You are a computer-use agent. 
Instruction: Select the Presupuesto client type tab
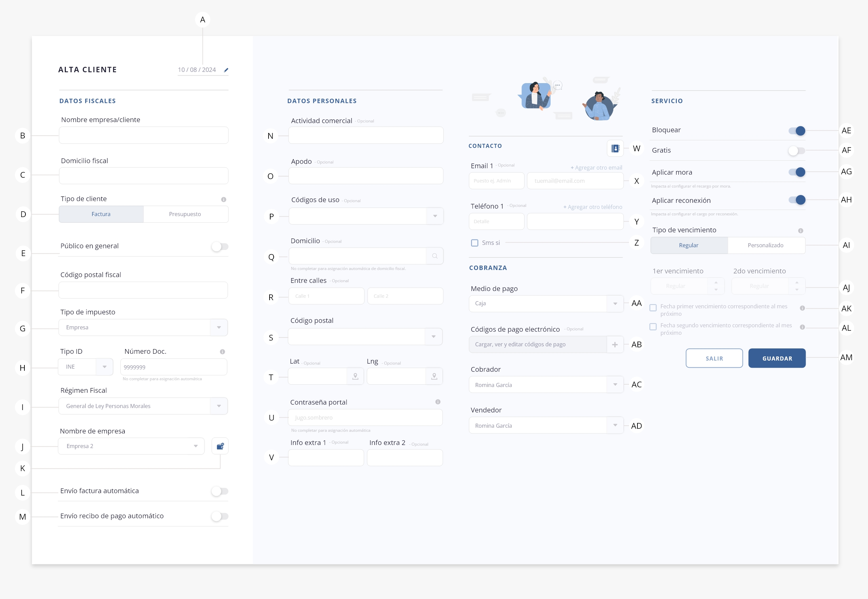tap(185, 214)
